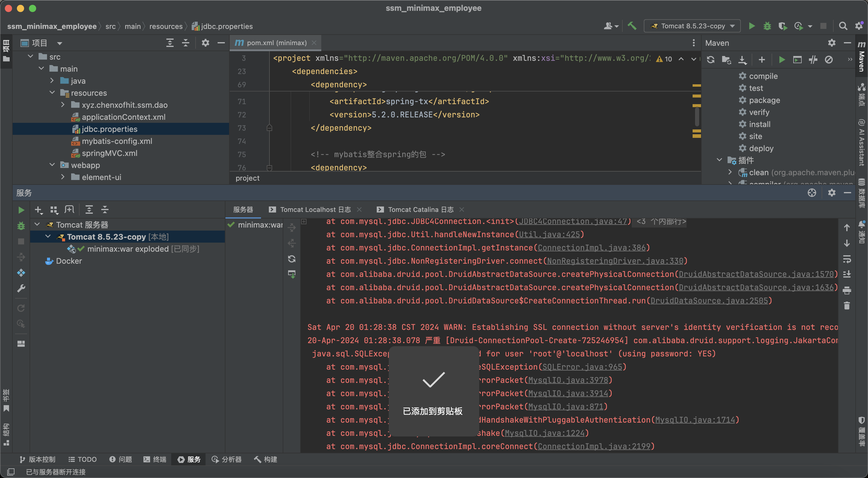Switch to Tomcat Catalina 日志 tab
868x478 pixels.
pyautogui.click(x=420, y=210)
